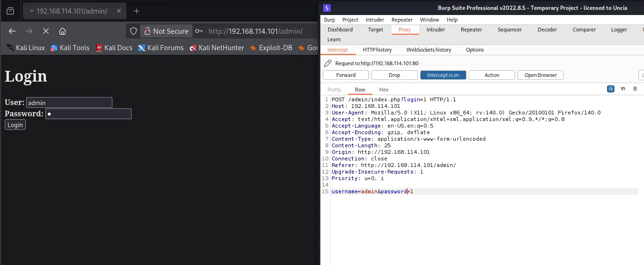Open a new Firefox tab
The width and height of the screenshot is (644, 265).
pos(137,11)
